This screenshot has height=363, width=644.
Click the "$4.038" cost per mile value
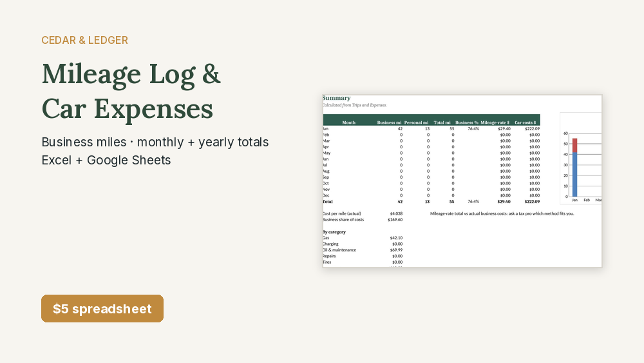click(396, 213)
